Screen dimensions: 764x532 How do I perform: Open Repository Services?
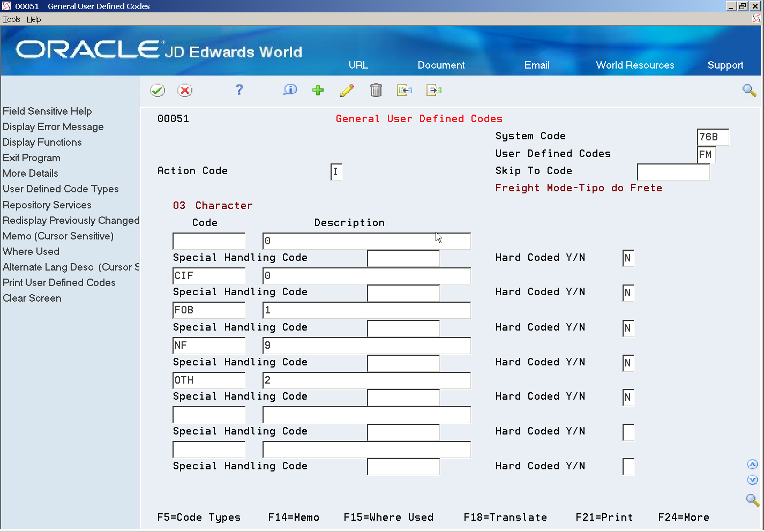click(x=47, y=205)
